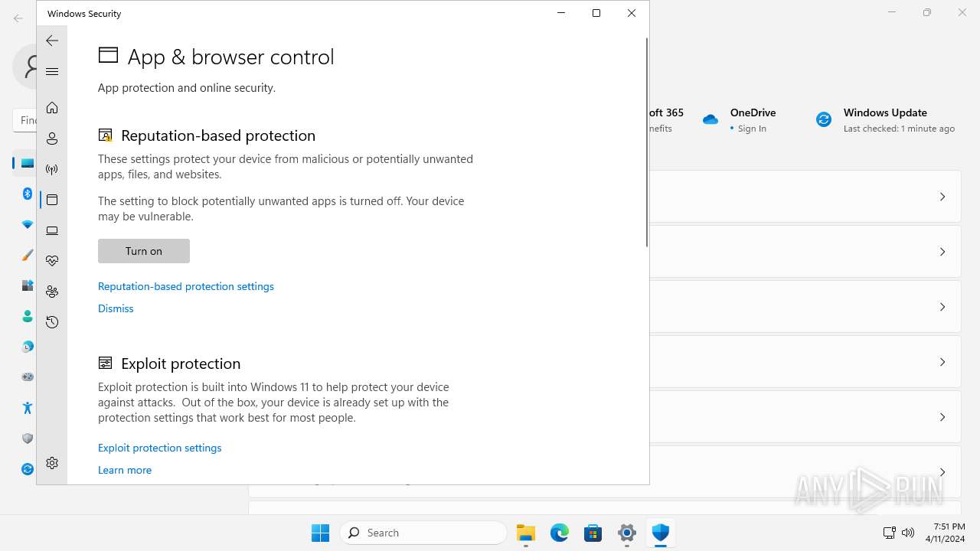
Task: Turn on potentially unwanted app blocking
Action: (x=144, y=251)
